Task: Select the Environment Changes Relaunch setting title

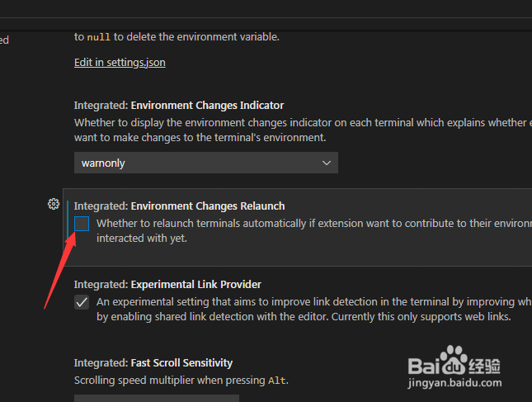Action: (180, 206)
